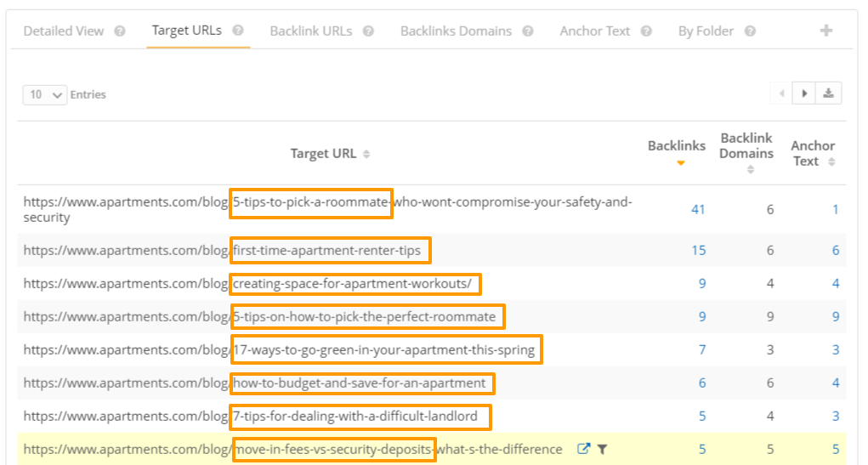
Task: Click Backlink Domains value 6 in first-time-renter row
Action: 770,250
